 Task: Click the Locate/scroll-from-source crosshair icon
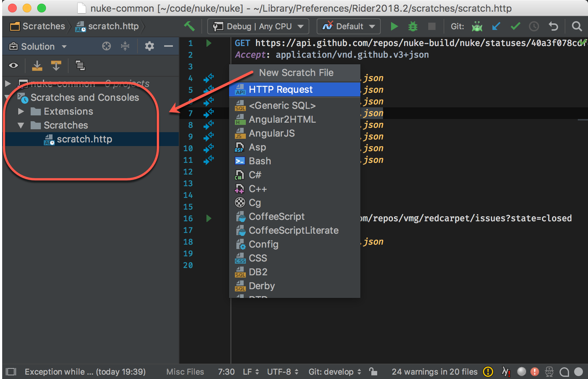pos(107,46)
